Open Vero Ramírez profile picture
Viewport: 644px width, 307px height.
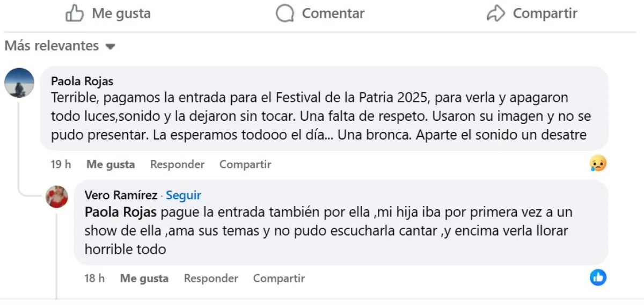point(56,197)
